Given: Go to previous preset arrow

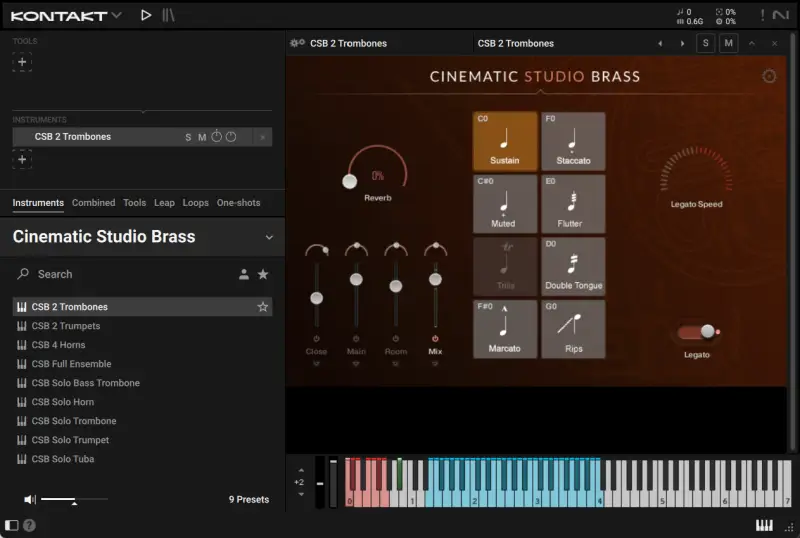Looking at the screenshot, I should click(660, 43).
